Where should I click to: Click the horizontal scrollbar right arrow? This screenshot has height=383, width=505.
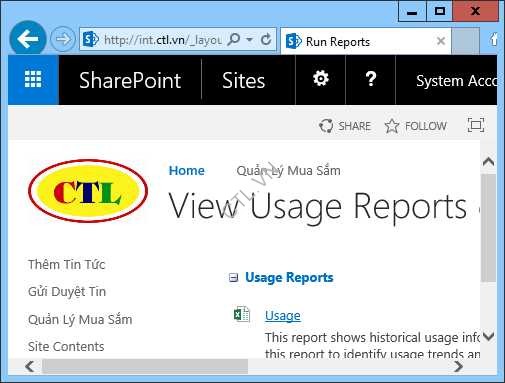coord(459,366)
